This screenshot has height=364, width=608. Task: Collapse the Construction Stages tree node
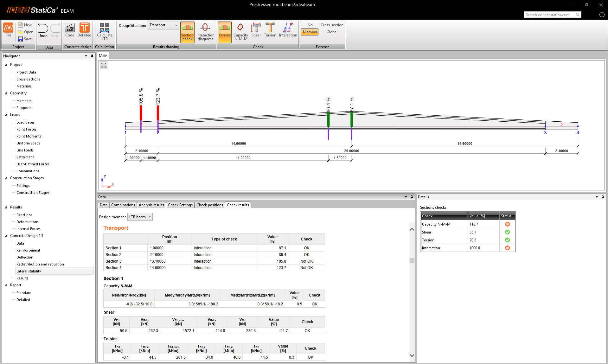[x=6, y=178]
